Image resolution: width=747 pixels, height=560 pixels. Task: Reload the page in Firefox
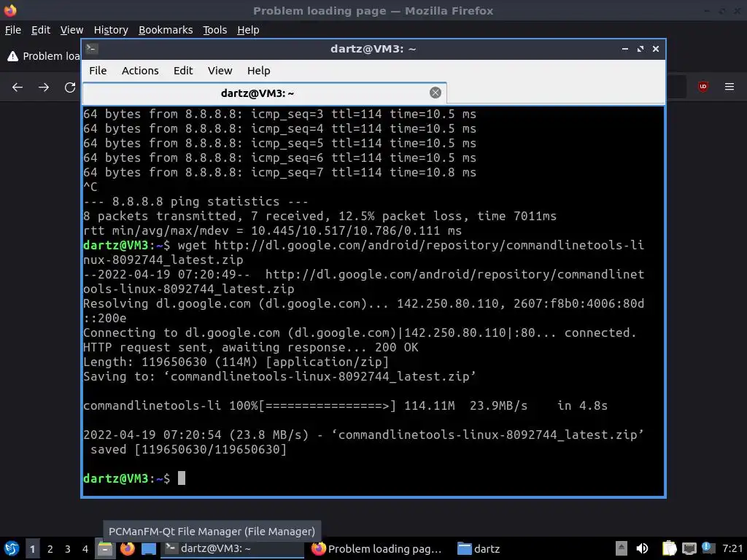pyautogui.click(x=70, y=87)
